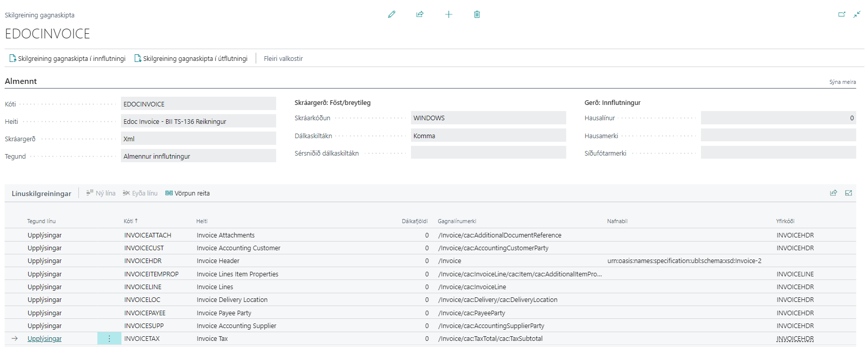Click the plus icon to create new
Image resolution: width=868 pixels, height=347 pixels.
click(448, 14)
